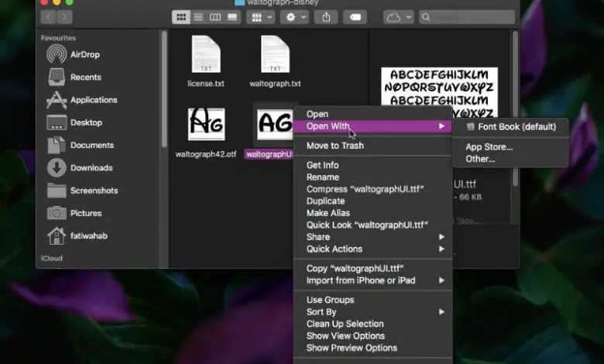Open Documents sidebar icon
Image resolution: width=604 pixels, height=364 pixels.
[57, 146]
